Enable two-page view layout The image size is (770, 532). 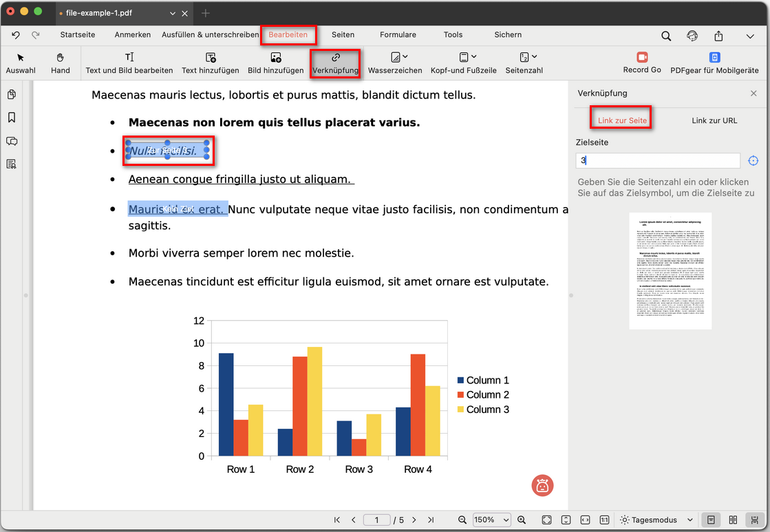point(733,520)
